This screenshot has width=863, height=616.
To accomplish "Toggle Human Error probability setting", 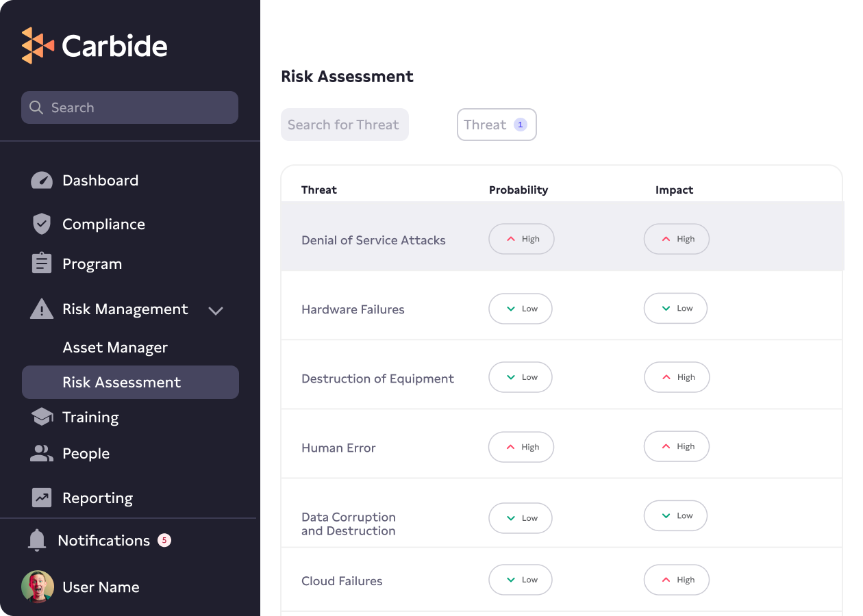I will pyautogui.click(x=521, y=447).
